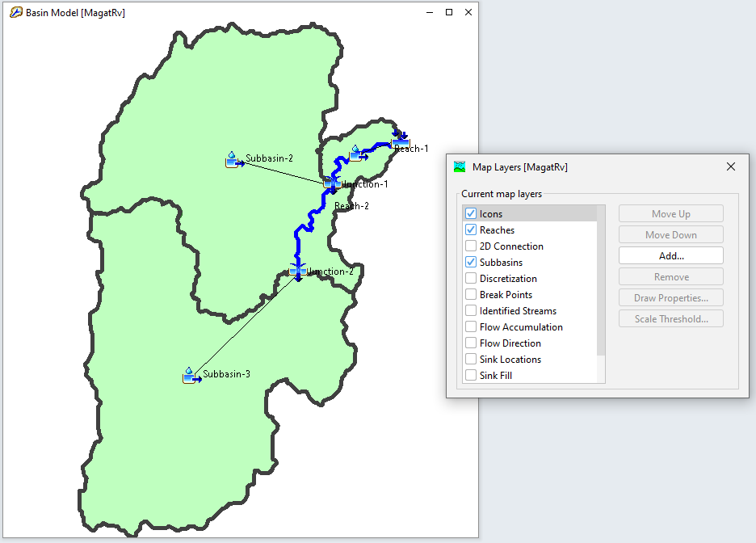Open Scale Threshold... settings
This screenshot has width=756, height=543.
[671, 318]
